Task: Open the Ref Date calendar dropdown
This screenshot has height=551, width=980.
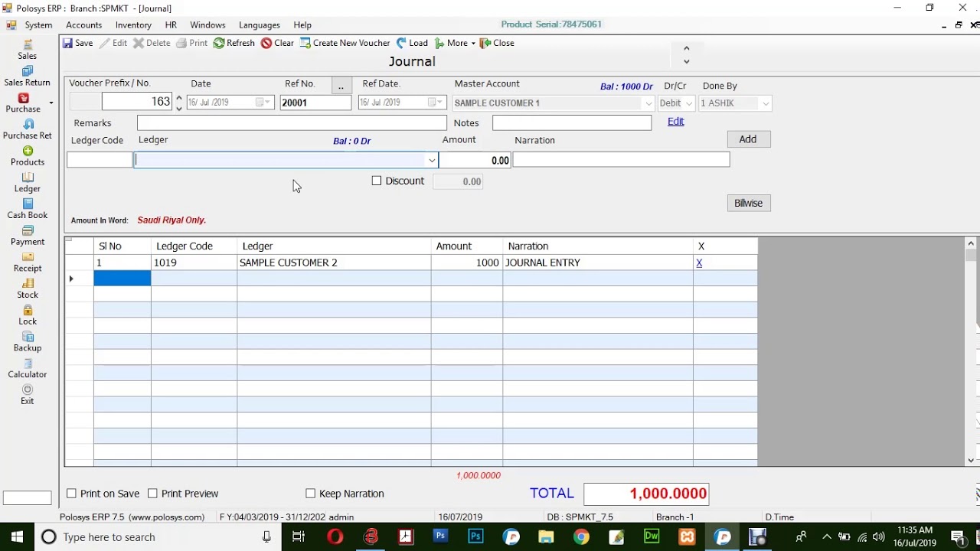Action: point(435,103)
